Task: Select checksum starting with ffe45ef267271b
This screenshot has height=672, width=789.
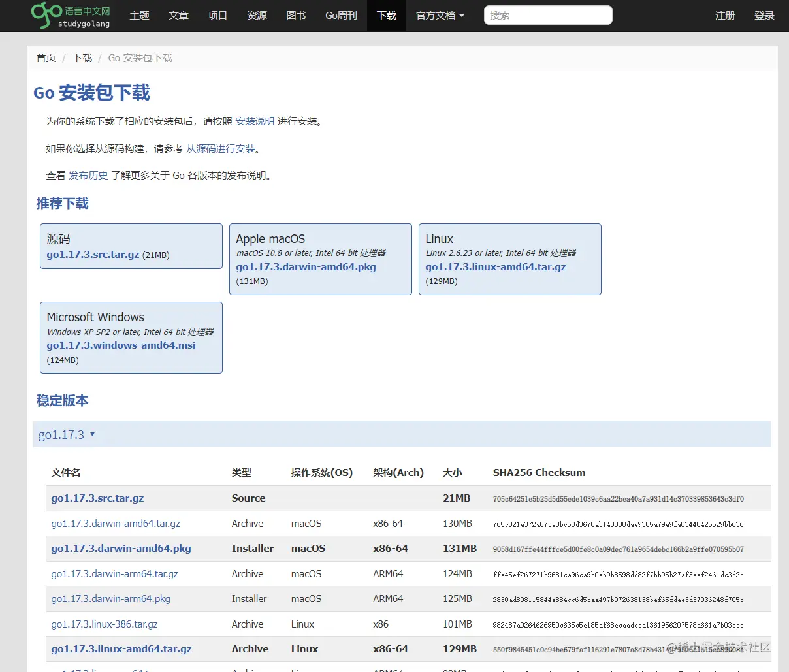Action: [618, 575]
